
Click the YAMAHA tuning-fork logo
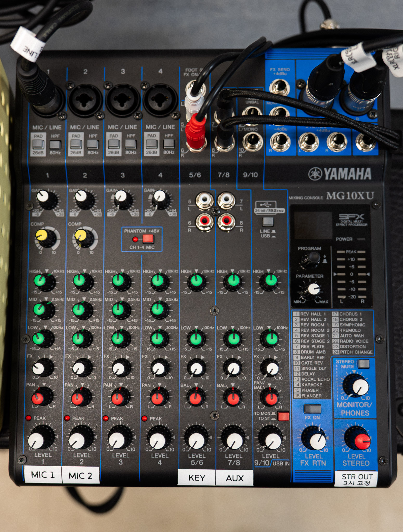click(315, 174)
